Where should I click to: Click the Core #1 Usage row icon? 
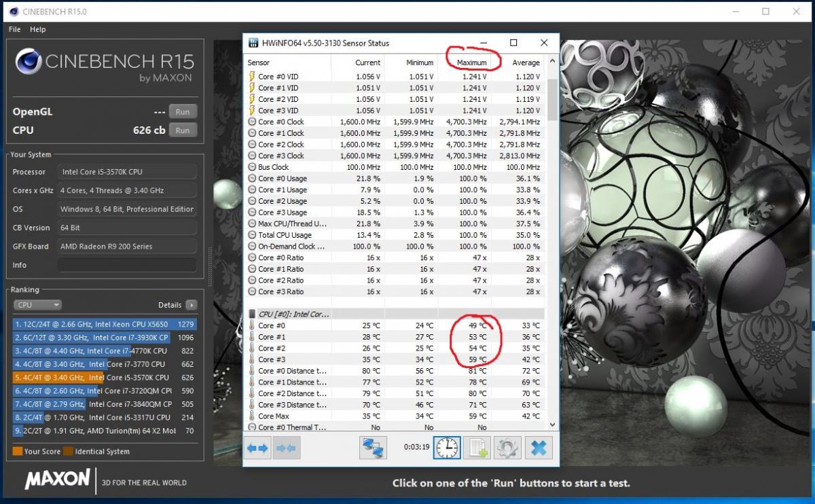click(x=252, y=190)
